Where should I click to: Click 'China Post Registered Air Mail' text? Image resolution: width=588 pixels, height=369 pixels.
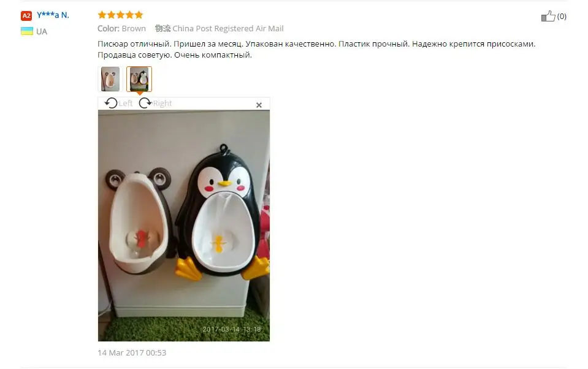click(228, 28)
